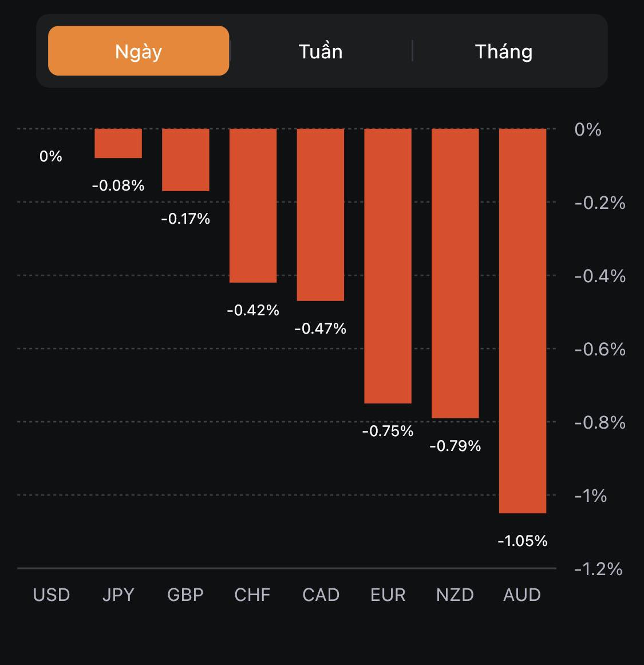Viewport: 644px width, 665px height.
Task: Select the Ngày tab
Action: tap(139, 51)
